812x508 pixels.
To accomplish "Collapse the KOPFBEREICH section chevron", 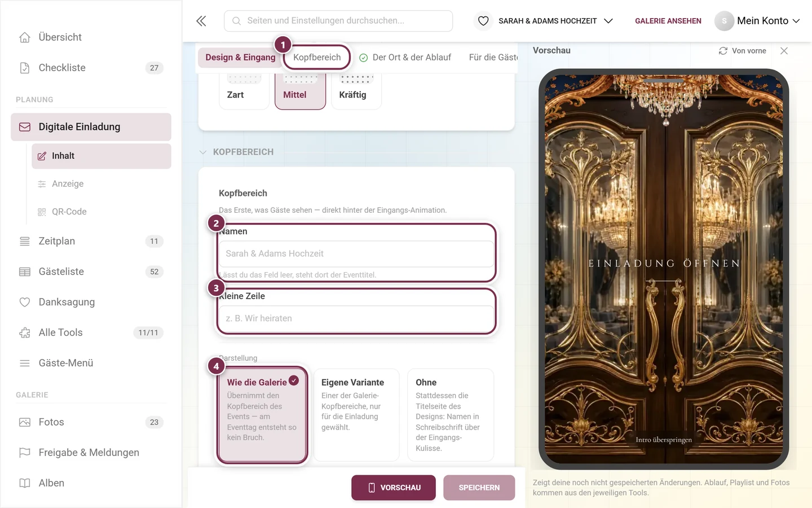I will click(203, 152).
